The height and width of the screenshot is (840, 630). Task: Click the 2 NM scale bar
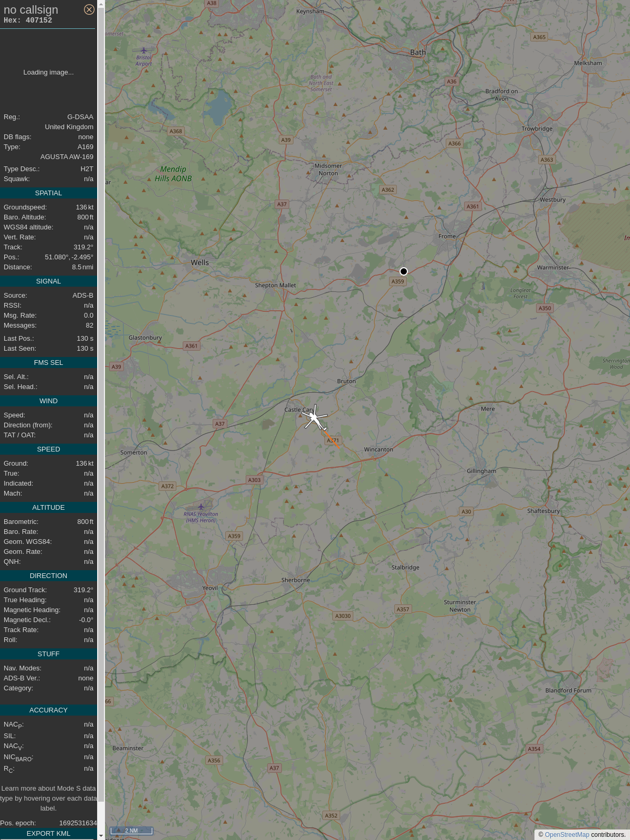(x=131, y=831)
